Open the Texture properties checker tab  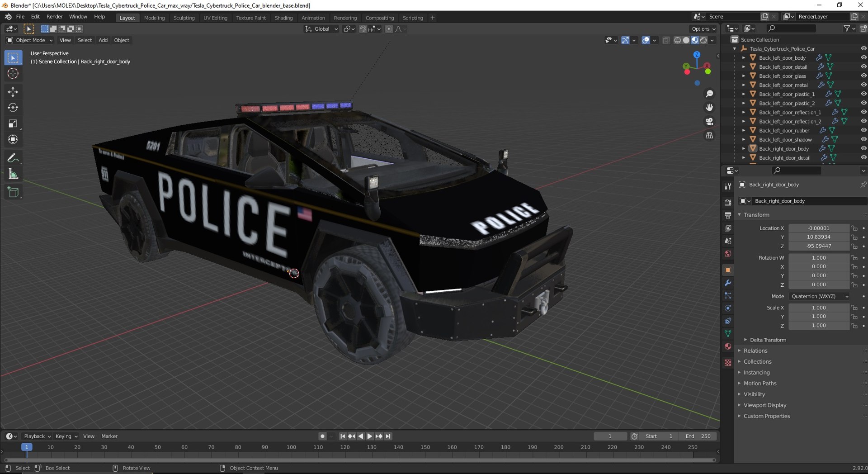(728, 363)
